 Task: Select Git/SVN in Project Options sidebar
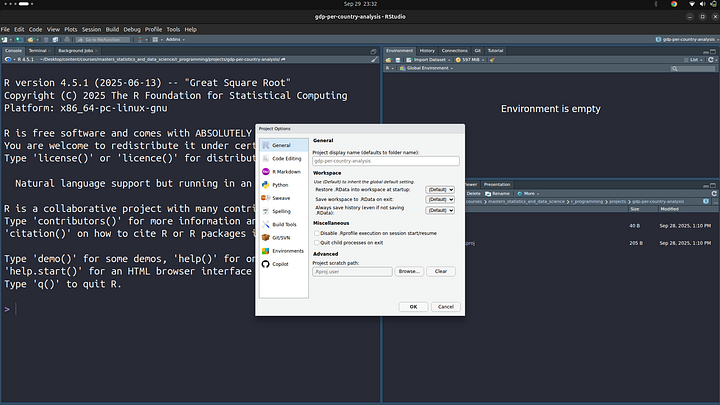coord(284,238)
